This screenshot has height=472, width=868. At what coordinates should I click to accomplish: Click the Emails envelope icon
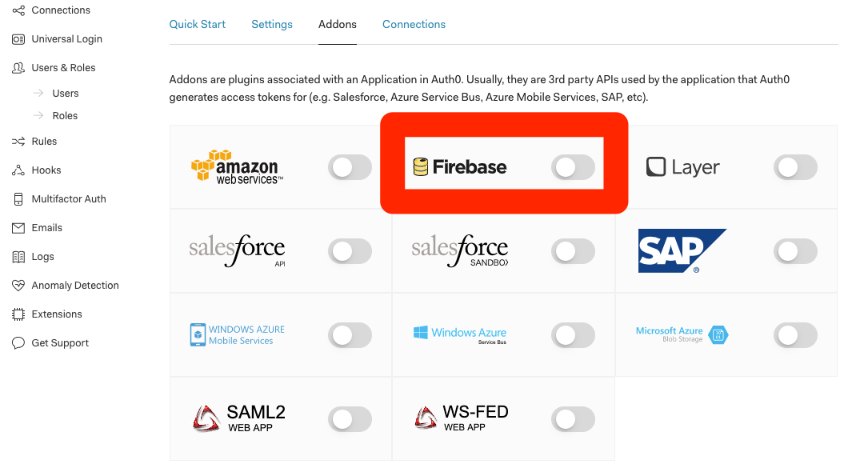point(18,228)
